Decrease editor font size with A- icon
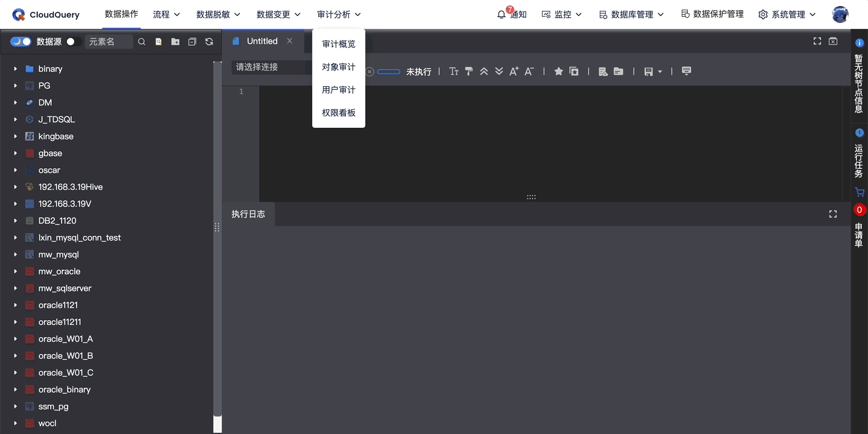This screenshot has height=434, width=868. 529,71
